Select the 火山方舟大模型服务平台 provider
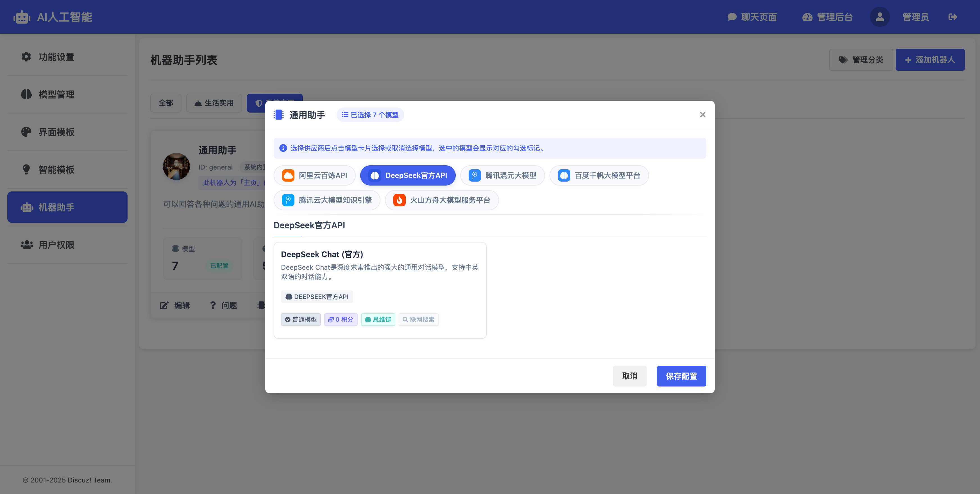This screenshot has height=494, width=980. tap(442, 200)
